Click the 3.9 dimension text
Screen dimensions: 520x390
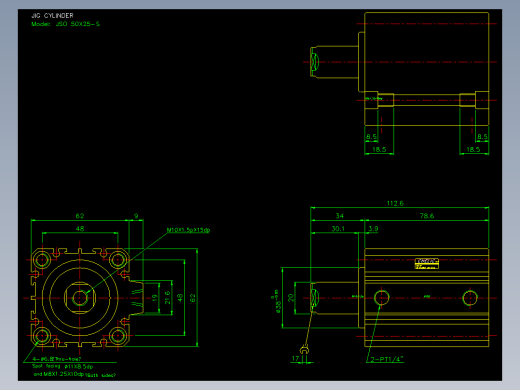tap(373, 229)
